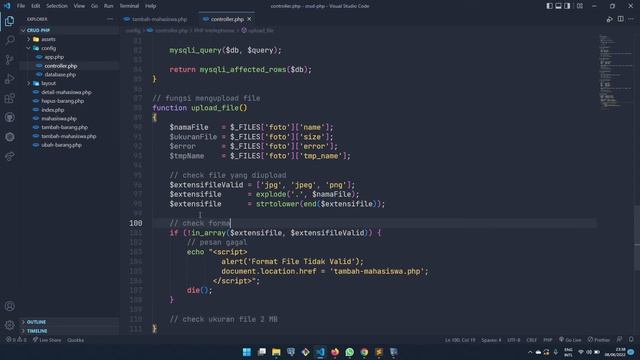The height and width of the screenshot is (360, 640).
Task: Open the notifications bell in the status bar
Action: point(631,340)
